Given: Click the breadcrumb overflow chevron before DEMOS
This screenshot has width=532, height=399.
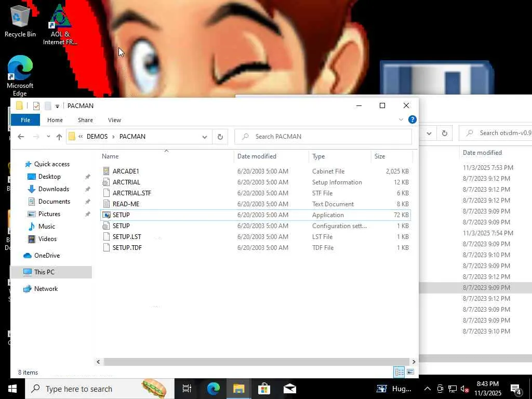Looking at the screenshot, I should pos(81,137).
